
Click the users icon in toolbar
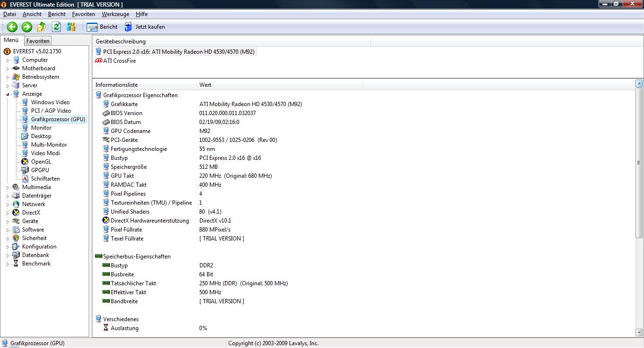pyautogui.click(x=71, y=27)
